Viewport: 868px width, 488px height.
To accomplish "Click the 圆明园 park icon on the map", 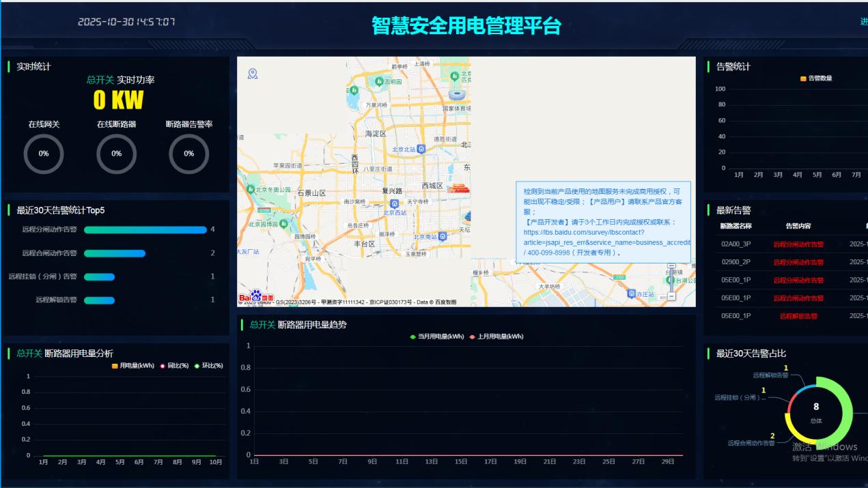I will [x=378, y=81].
